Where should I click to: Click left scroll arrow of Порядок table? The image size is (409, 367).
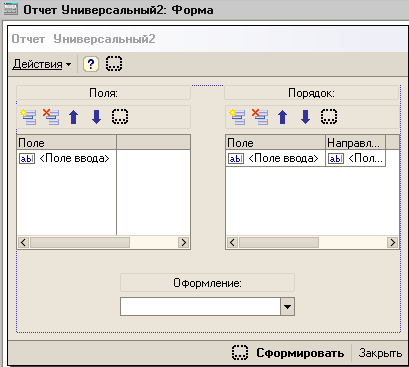[x=232, y=242]
